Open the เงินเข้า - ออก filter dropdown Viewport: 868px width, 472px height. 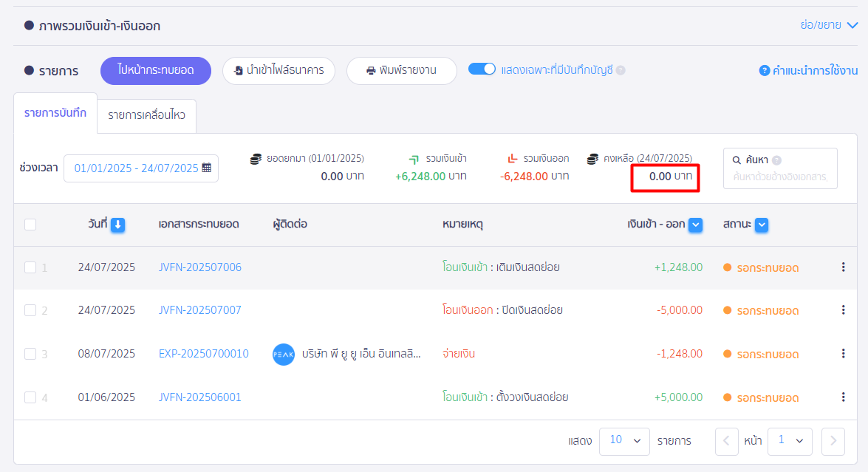(695, 225)
